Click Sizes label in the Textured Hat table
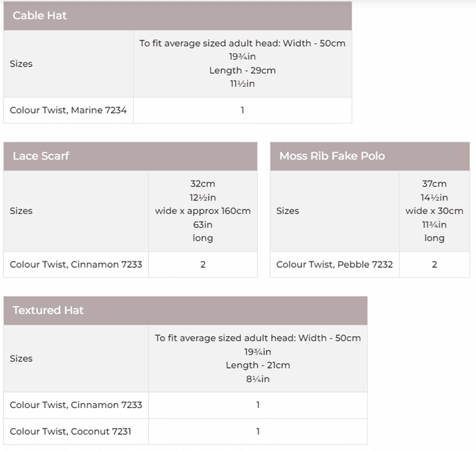The height and width of the screenshot is (452, 476). click(21, 358)
